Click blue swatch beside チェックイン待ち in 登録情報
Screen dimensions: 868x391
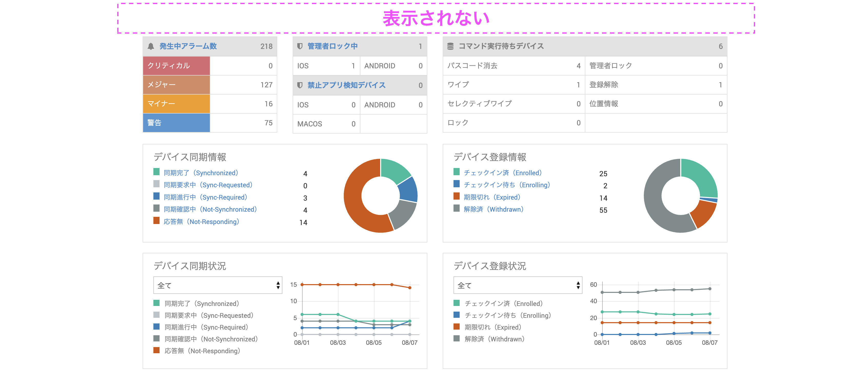[456, 184]
